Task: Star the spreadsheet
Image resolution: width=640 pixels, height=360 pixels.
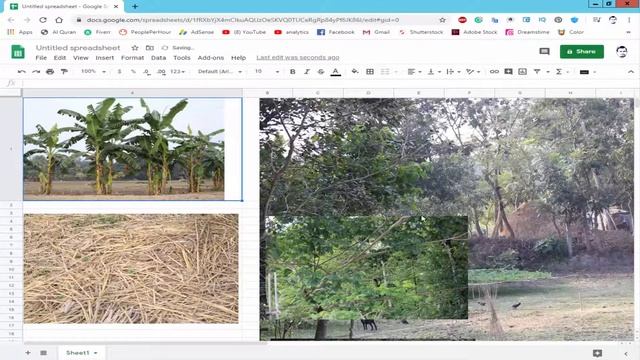Action: pyautogui.click(x=135, y=48)
